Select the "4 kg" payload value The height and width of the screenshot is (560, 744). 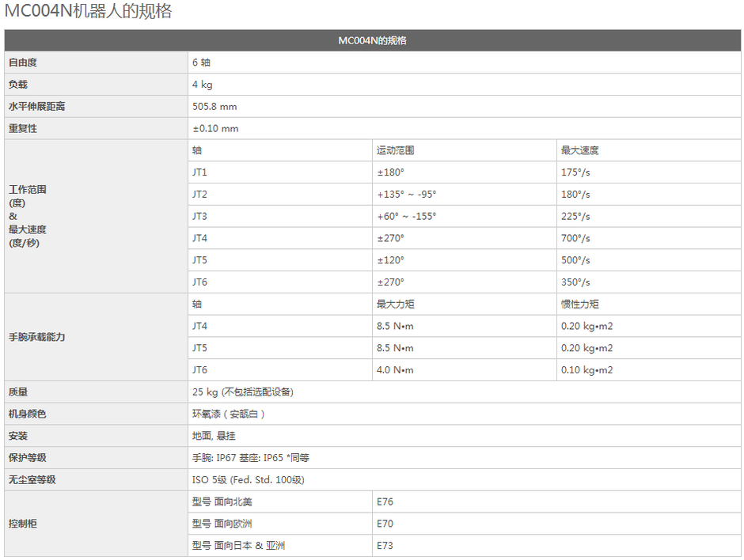[x=202, y=85]
